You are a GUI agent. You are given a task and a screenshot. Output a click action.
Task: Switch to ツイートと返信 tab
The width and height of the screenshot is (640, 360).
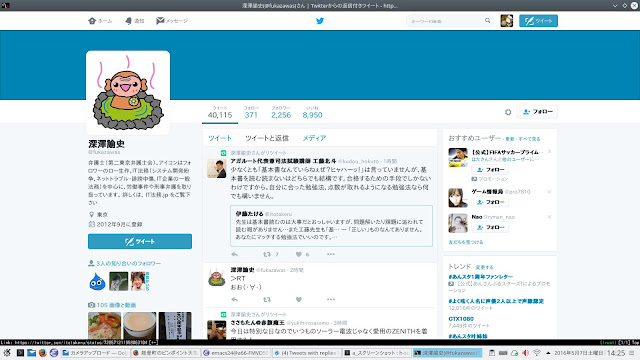pos(267,138)
